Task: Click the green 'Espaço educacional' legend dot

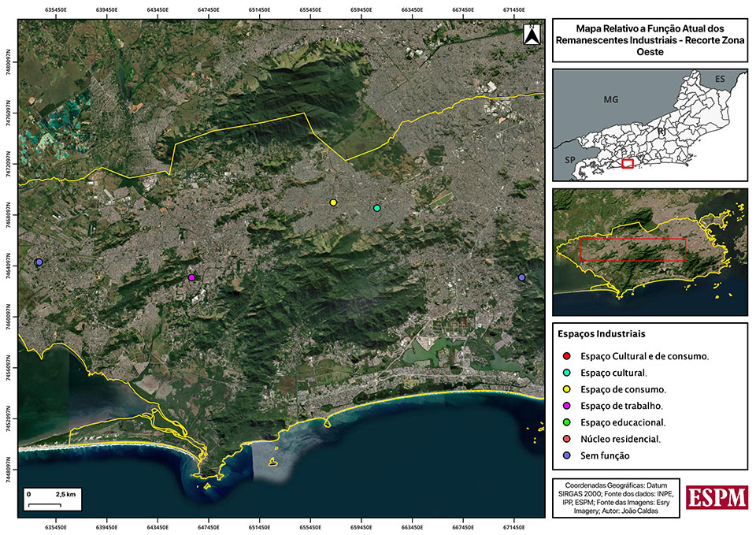Action: click(x=566, y=422)
